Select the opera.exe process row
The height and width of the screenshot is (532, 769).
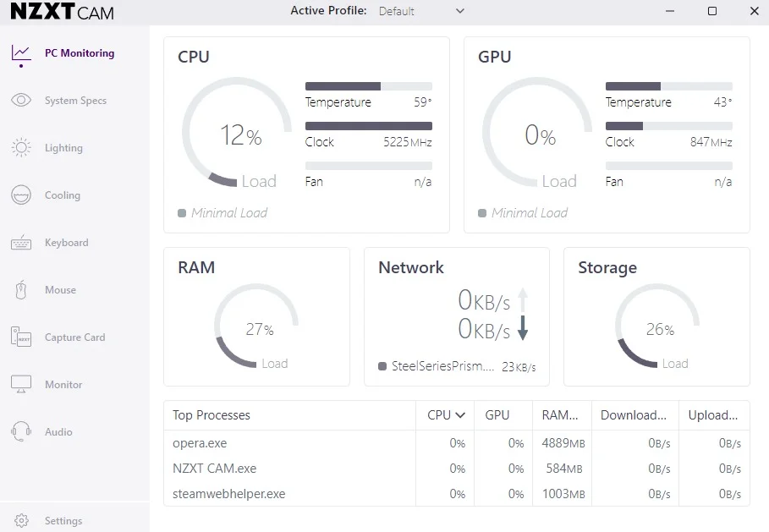(200, 443)
